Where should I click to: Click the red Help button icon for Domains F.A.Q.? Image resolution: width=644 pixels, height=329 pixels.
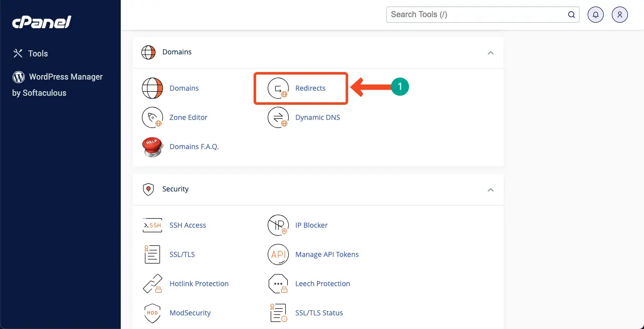[152, 147]
